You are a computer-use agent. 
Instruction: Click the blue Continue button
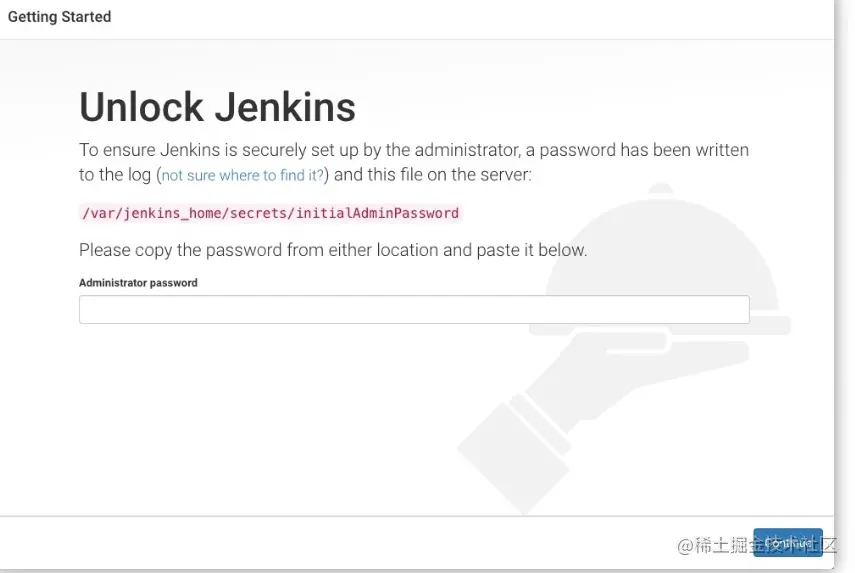(x=787, y=542)
